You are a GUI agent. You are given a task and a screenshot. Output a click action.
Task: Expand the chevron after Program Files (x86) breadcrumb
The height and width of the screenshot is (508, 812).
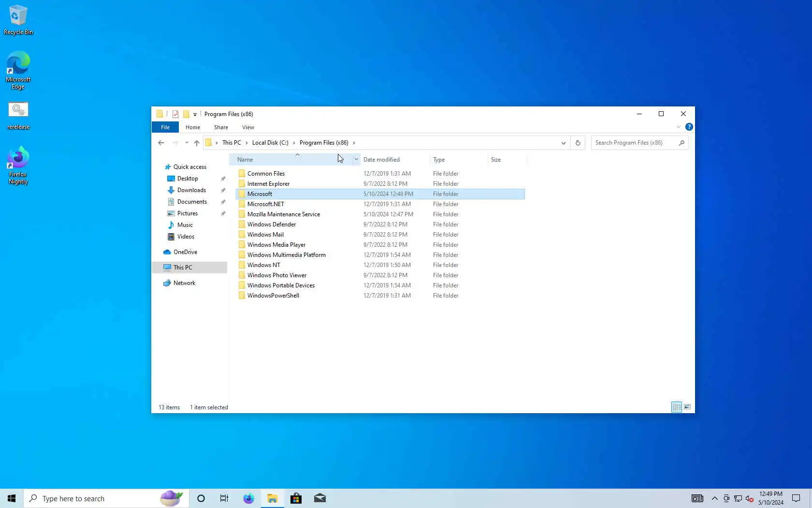[354, 143]
